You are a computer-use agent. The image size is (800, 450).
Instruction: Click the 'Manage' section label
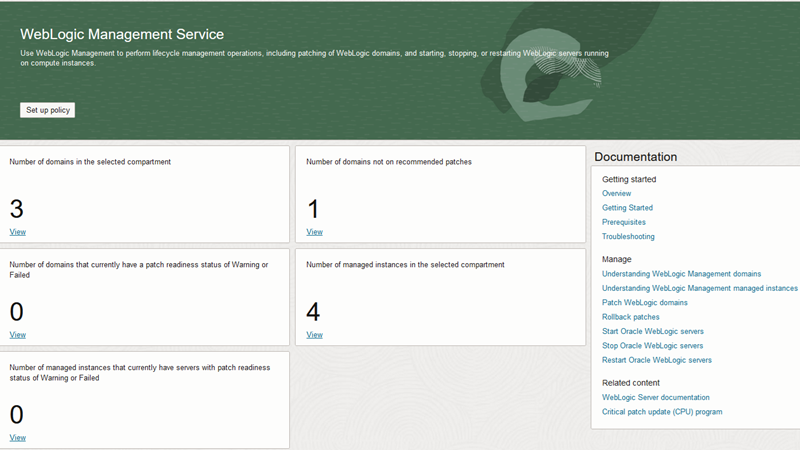(x=616, y=259)
